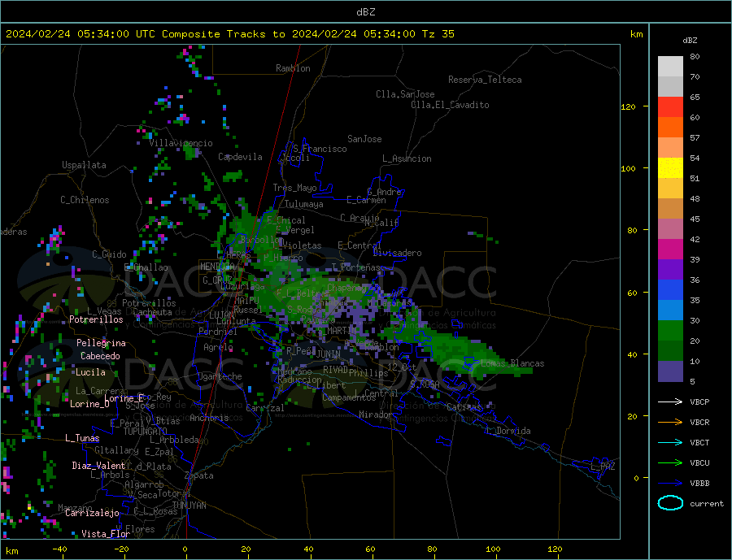The height and width of the screenshot is (560, 732).
Task: Click the 'Pellegrina' map label
Action: coord(101,343)
